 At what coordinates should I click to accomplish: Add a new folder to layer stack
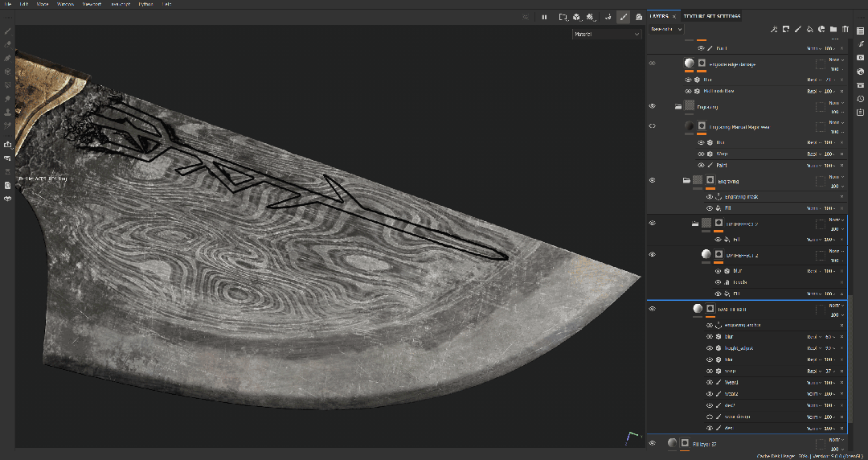click(x=833, y=29)
